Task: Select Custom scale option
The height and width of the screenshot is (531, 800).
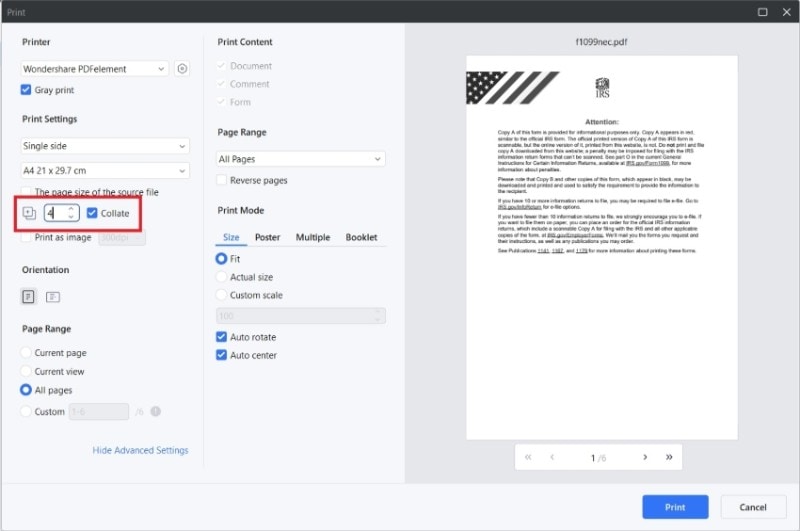Action: (221, 295)
